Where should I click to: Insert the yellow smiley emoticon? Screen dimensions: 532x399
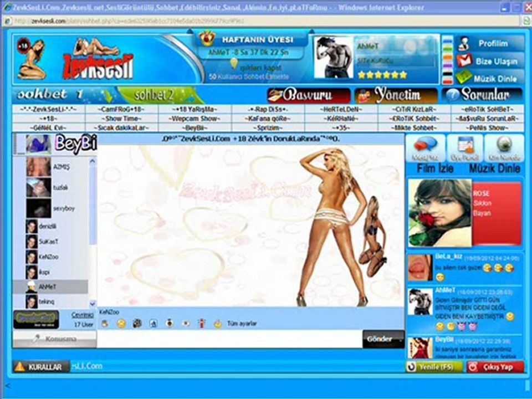[121, 324]
